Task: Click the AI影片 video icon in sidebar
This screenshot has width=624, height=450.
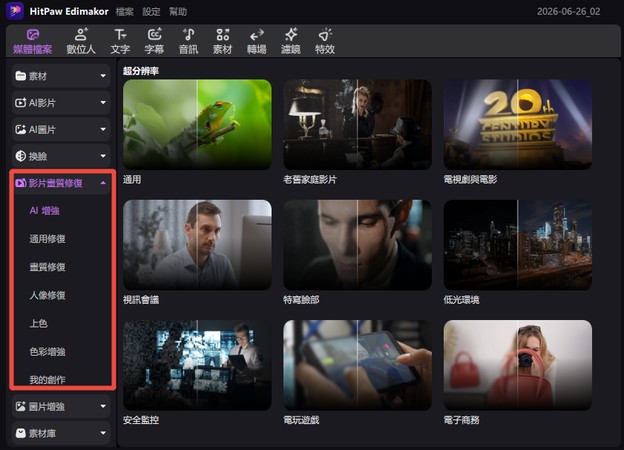Action: [20, 103]
